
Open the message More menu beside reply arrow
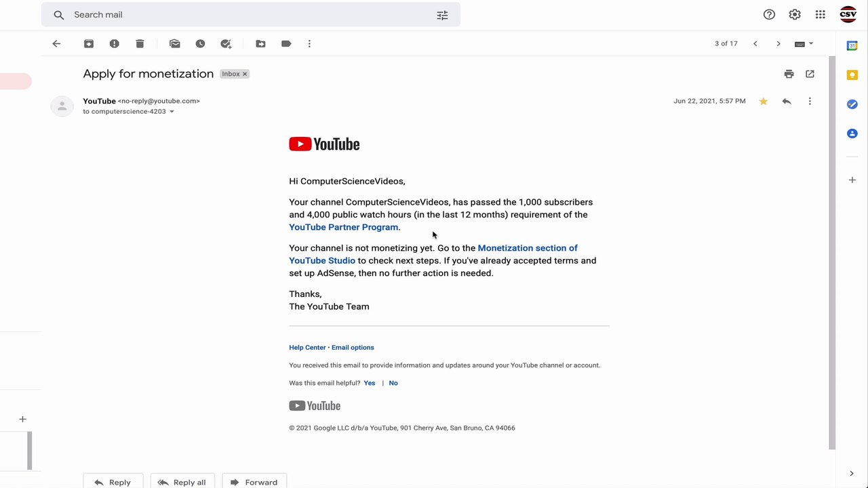point(810,101)
